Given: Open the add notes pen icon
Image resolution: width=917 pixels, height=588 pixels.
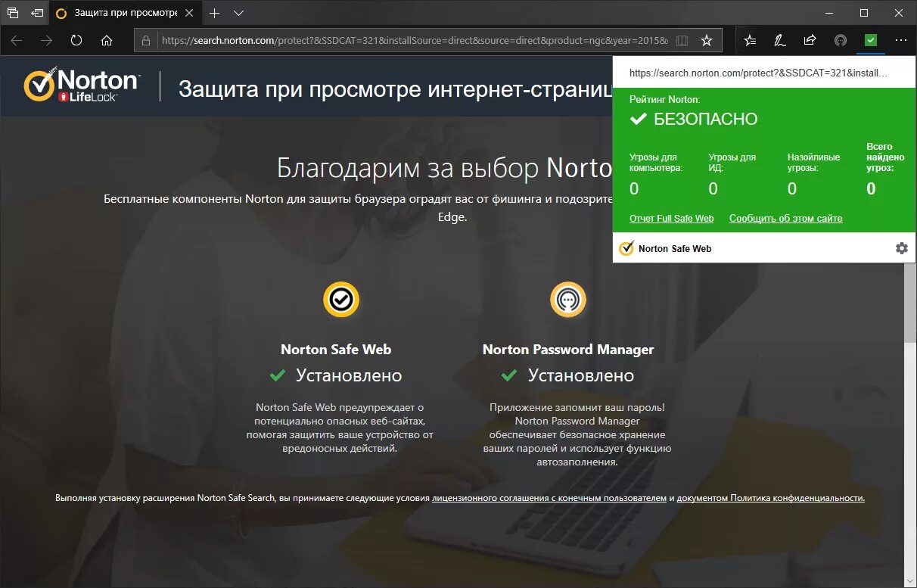Looking at the screenshot, I should 779,40.
